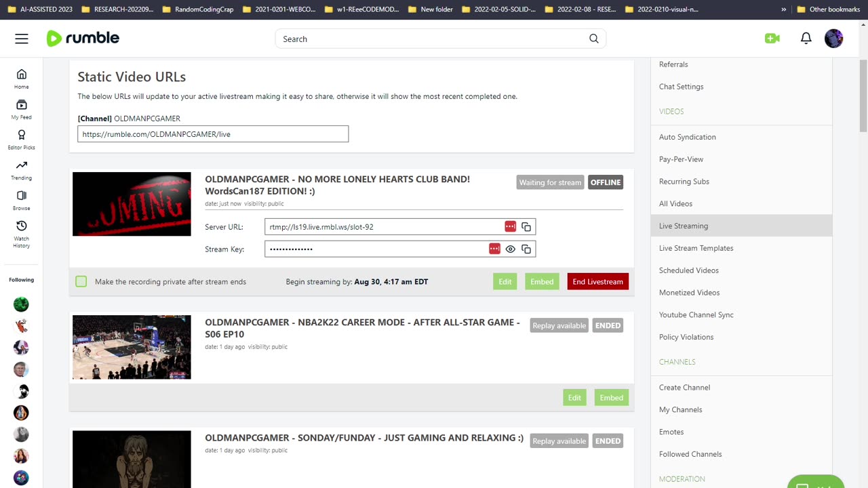This screenshot has height=488, width=868.
Task: Select Live Streaming in the right menu
Action: pos(741,226)
